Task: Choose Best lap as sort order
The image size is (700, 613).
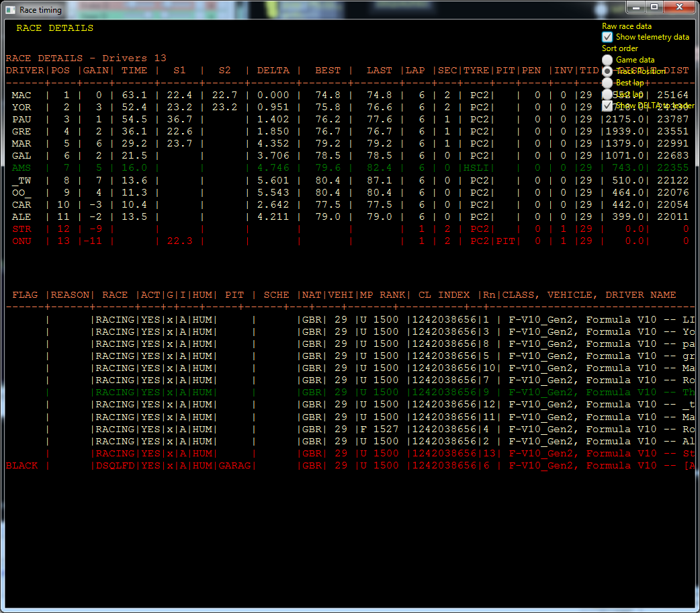Action: [x=607, y=82]
